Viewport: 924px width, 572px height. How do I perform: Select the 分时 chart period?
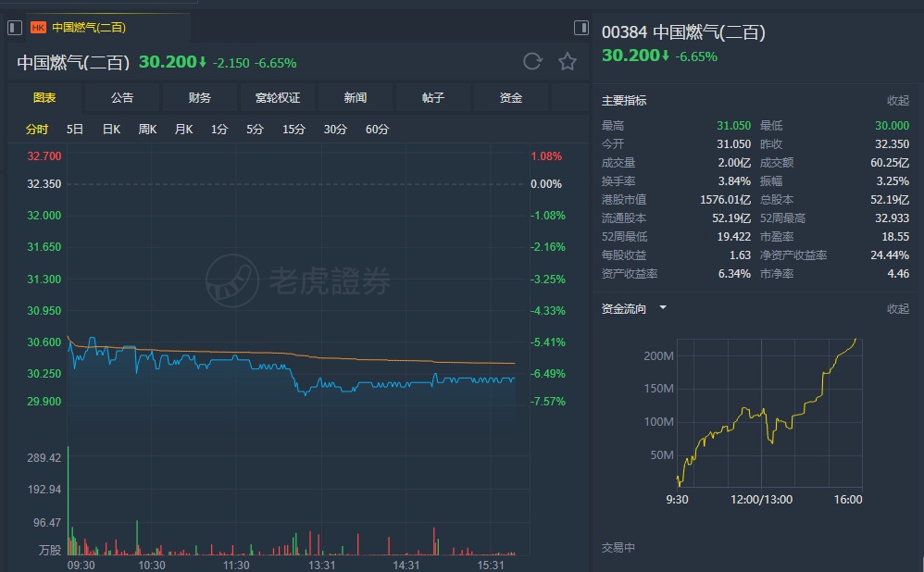pyautogui.click(x=37, y=129)
